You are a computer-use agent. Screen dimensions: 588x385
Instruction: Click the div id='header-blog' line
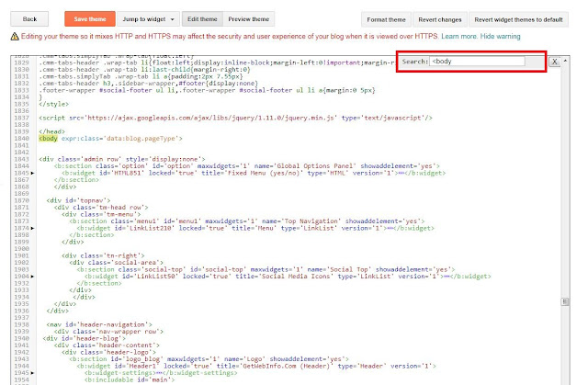tap(84, 338)
